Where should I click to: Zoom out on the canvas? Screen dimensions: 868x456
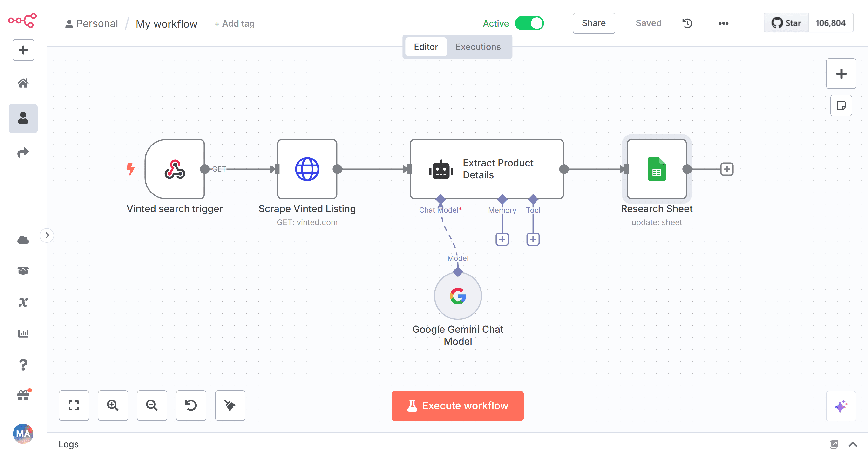(x=152, y=405)
